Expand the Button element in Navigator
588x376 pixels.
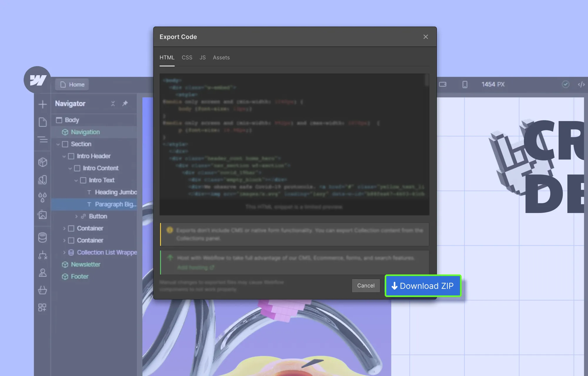(76, 216)
